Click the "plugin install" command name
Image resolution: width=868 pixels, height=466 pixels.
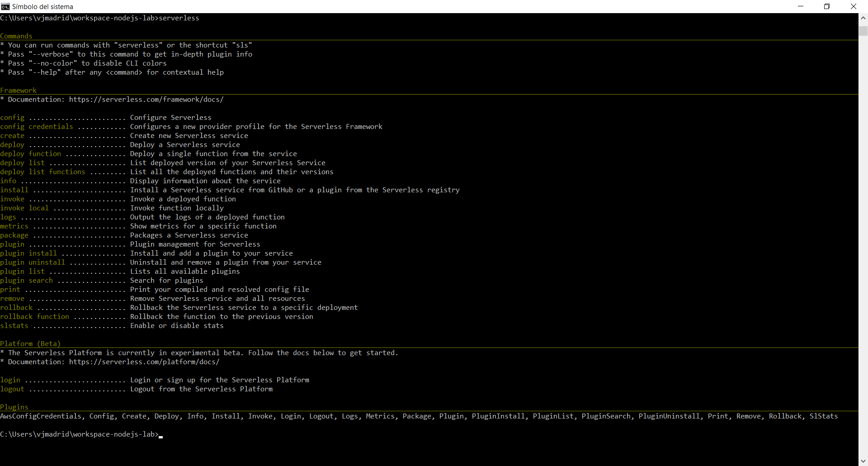coord(28,253)
